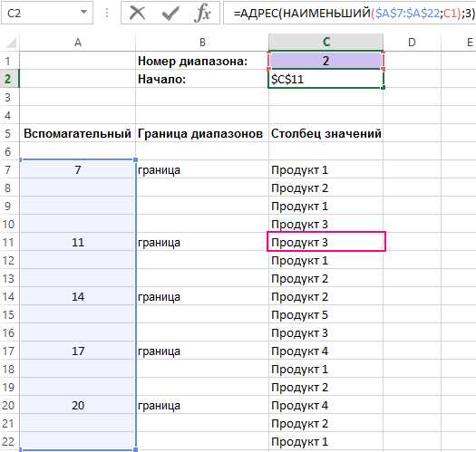Click the 'Вспомогательный' header cell
476x452 pixels.
click(x=78, y=133)
